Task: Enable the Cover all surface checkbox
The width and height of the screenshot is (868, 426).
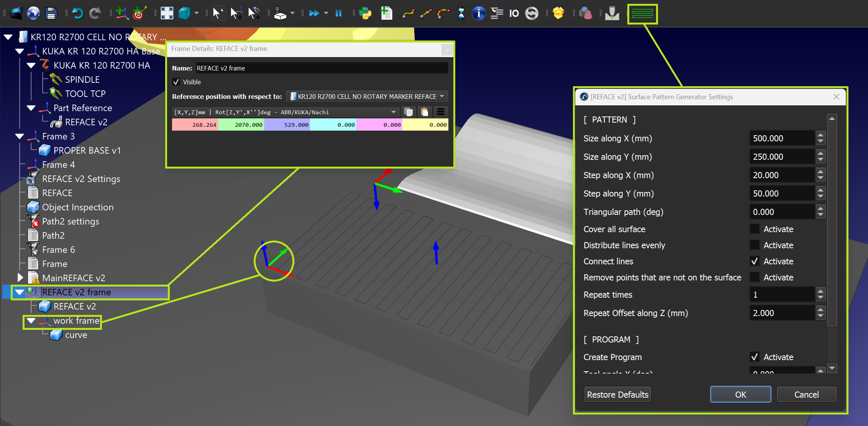Action: (754, 229)
